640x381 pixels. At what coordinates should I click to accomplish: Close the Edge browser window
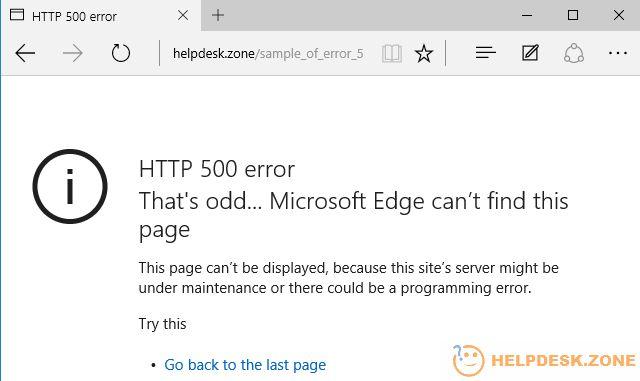point(619,16)
